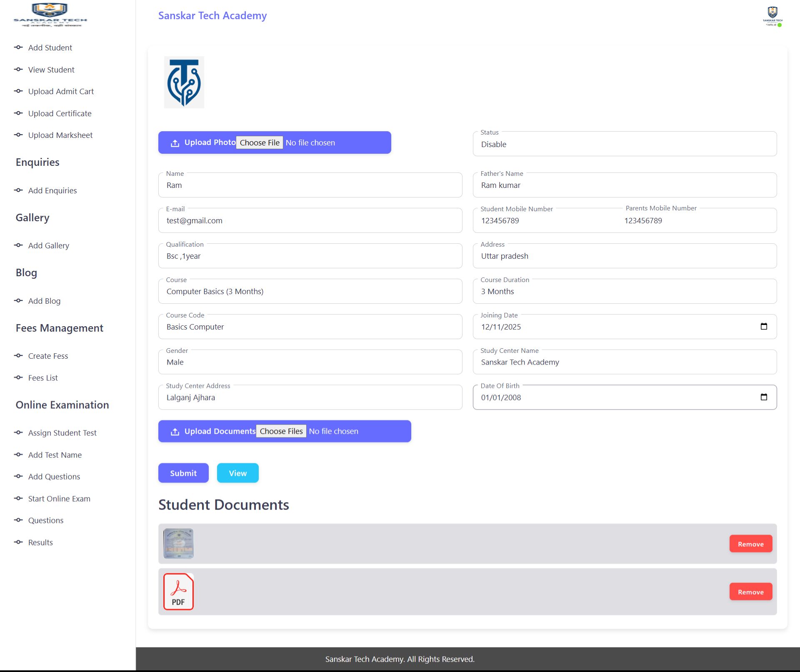Open the Date Of Birth calendar picker icon
The height and width of the screenshot is (672, 800).
(x=763, y=397)
